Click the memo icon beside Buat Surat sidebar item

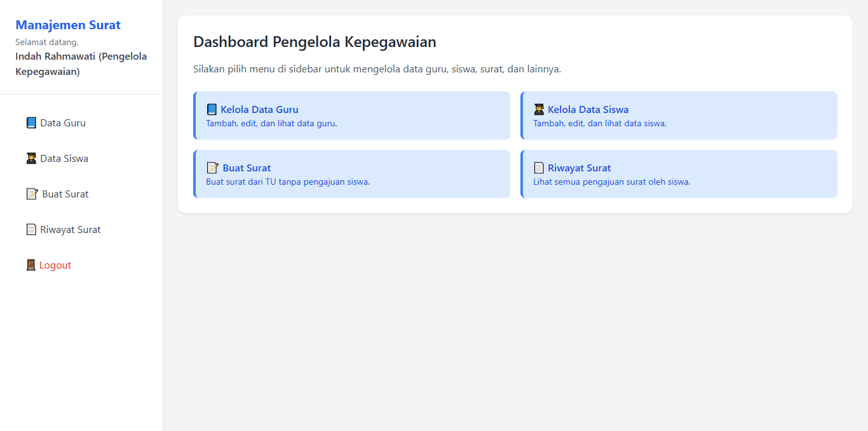31,194
